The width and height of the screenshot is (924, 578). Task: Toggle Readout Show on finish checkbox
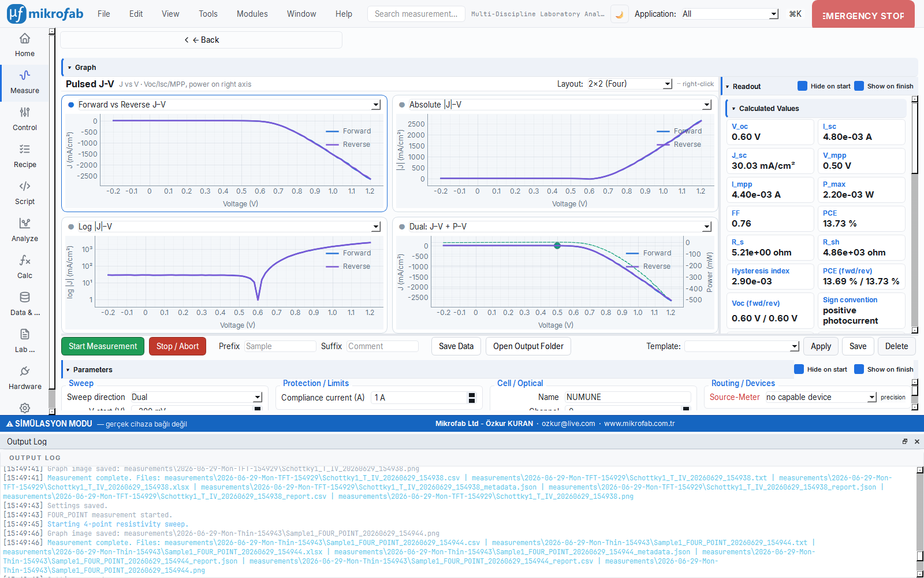coord(859,86)
